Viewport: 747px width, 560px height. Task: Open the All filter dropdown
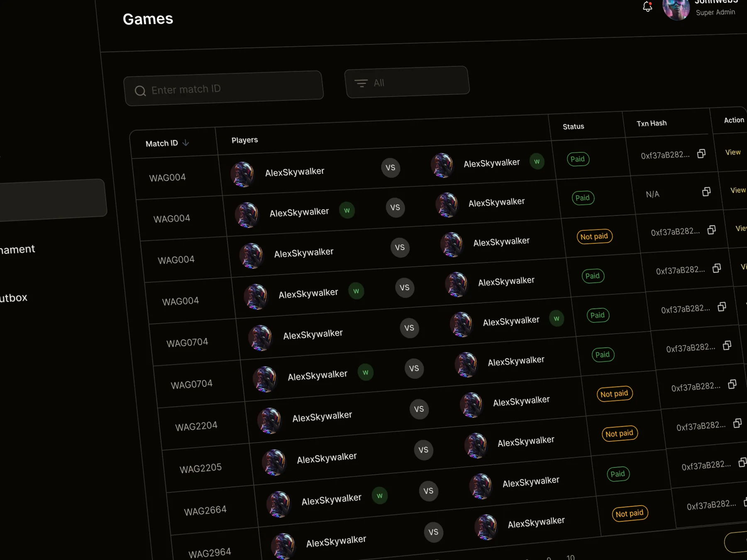407,82
